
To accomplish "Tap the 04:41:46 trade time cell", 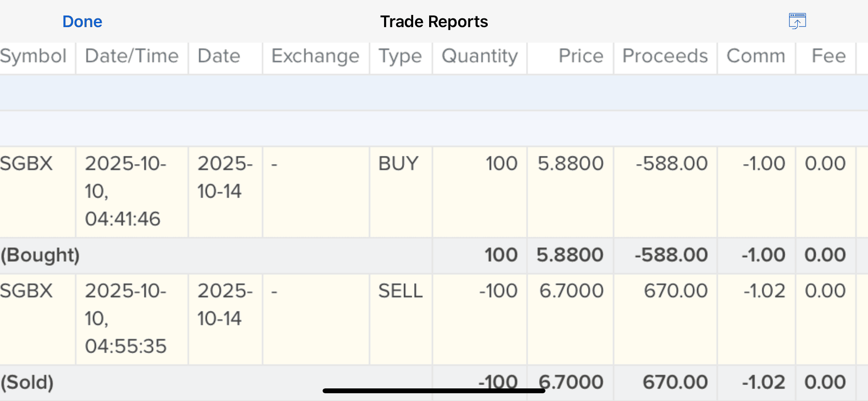I will pyautogui.click(x=123, y=219).
